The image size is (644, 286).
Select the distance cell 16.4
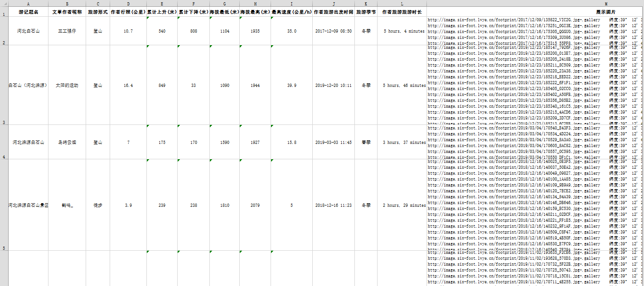[128, 85]
